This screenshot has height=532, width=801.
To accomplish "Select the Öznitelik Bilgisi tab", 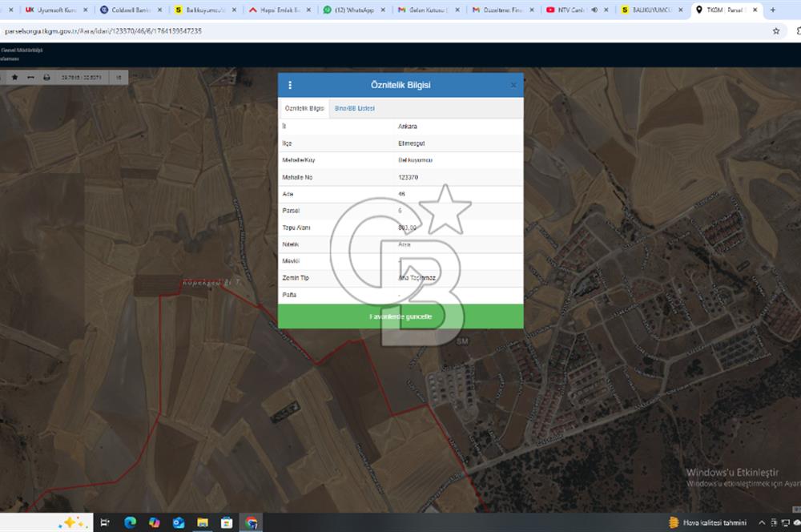I will pyautogui.click(x=304, y=108).
